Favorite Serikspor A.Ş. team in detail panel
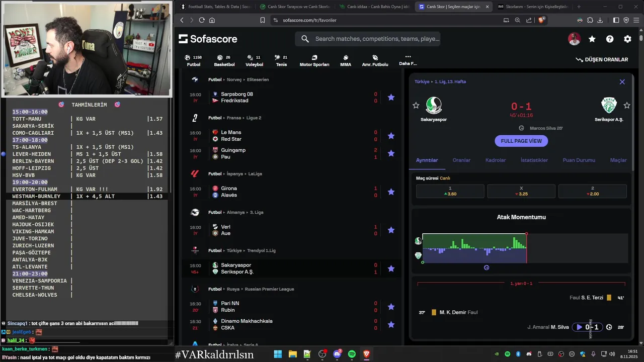This screenshot has height=362, width=644. pos(627,105)
